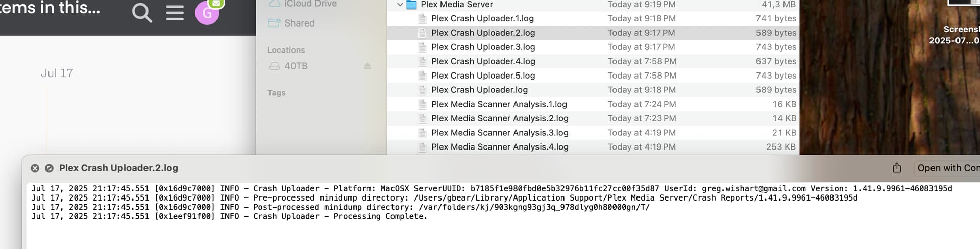Click the Quick Look full-screen round icon
Viewport: 980px width, 249px height.
click(x=49, y=168)
